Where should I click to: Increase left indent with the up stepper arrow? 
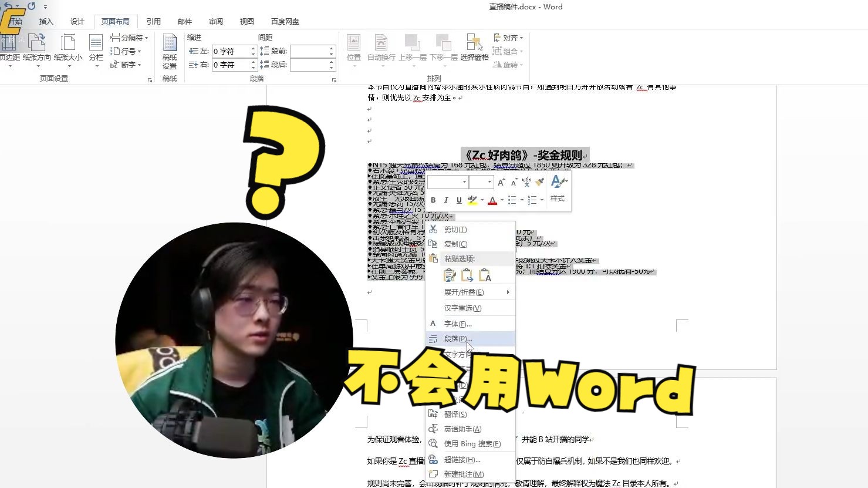coord(253,48)
